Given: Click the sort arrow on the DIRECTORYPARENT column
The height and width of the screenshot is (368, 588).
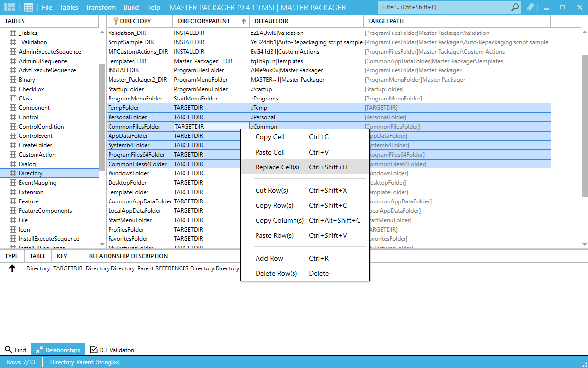Looking at the screenshot, I should point(244,21).
